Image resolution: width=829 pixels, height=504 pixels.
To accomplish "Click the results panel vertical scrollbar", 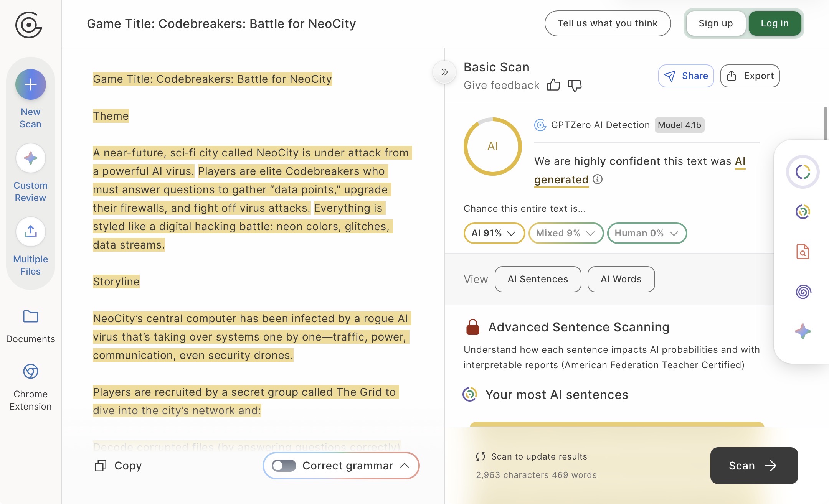I will point(826,123).
